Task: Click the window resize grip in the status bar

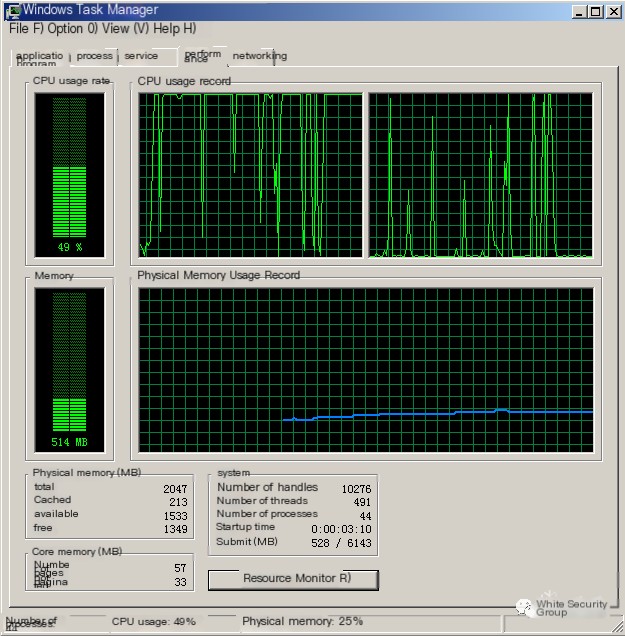Action: (x=617, y=628)
